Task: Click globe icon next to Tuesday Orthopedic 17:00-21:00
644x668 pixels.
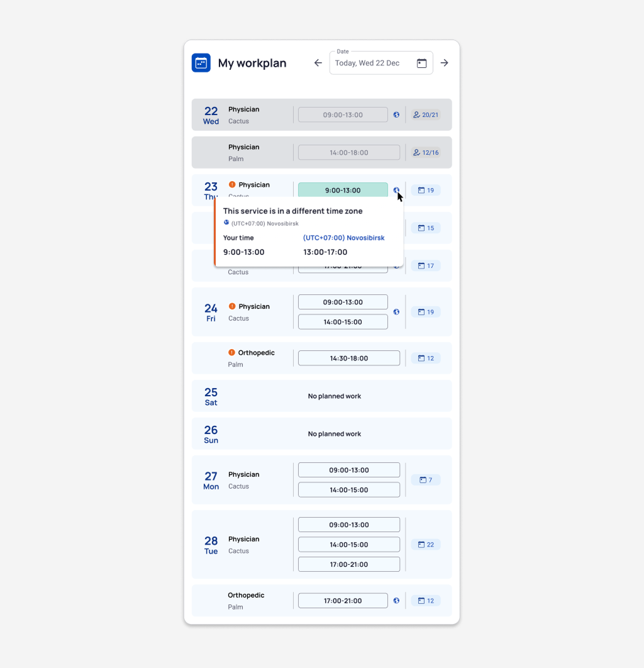Action: click(396, 601)
